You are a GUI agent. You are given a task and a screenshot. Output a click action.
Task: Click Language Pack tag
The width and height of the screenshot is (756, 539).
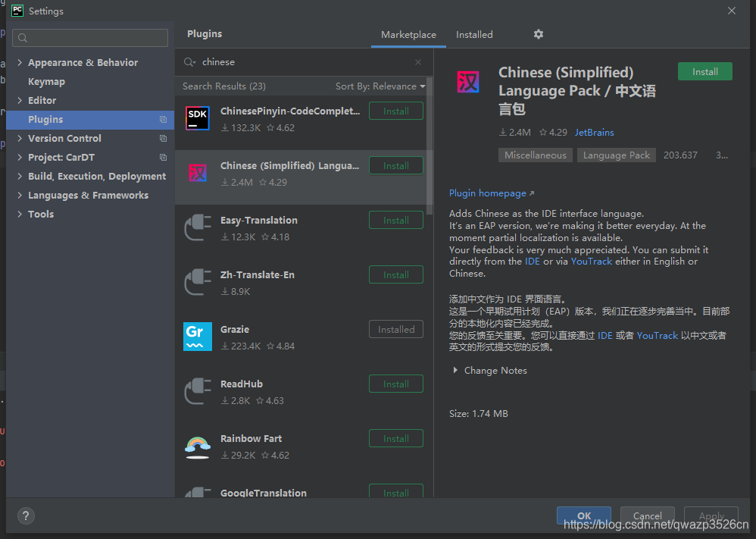616,155
